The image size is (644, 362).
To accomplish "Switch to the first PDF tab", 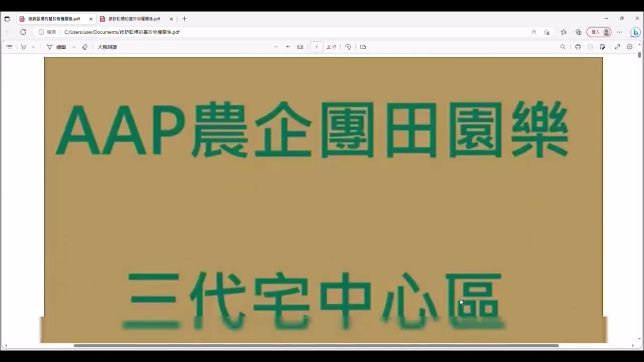I will point(55,19).
